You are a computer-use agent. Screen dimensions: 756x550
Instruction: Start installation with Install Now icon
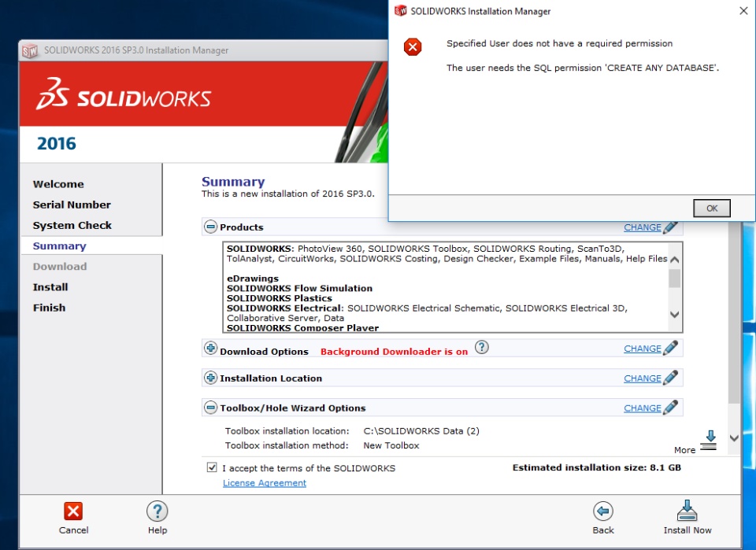tap(687, 511)
